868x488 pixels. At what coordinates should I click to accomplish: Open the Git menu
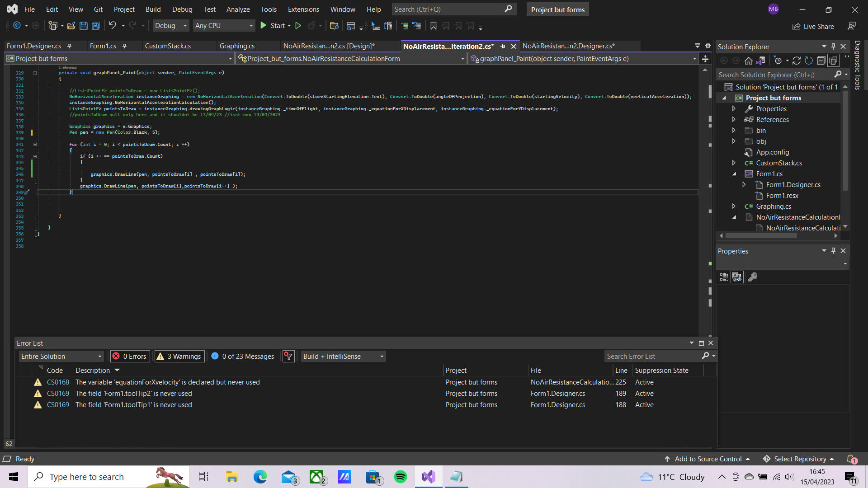pyautogui.click(x=98, y=9)
